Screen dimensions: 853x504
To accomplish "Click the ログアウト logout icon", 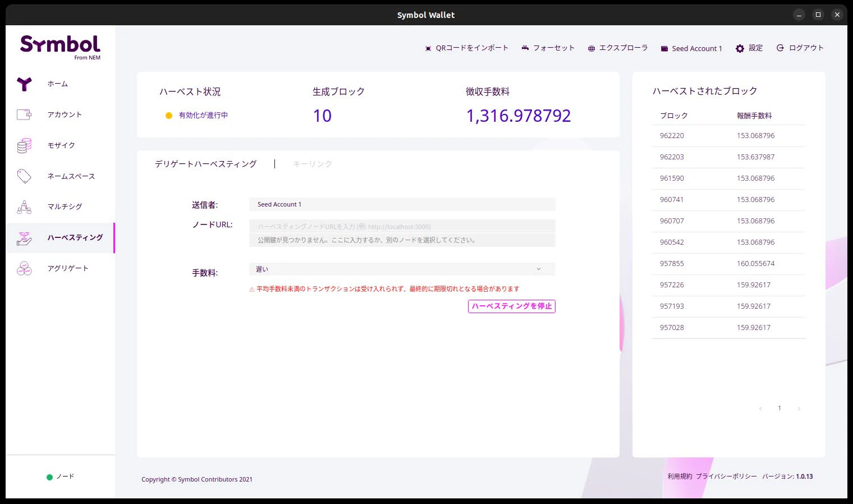I will click(780, 48).
